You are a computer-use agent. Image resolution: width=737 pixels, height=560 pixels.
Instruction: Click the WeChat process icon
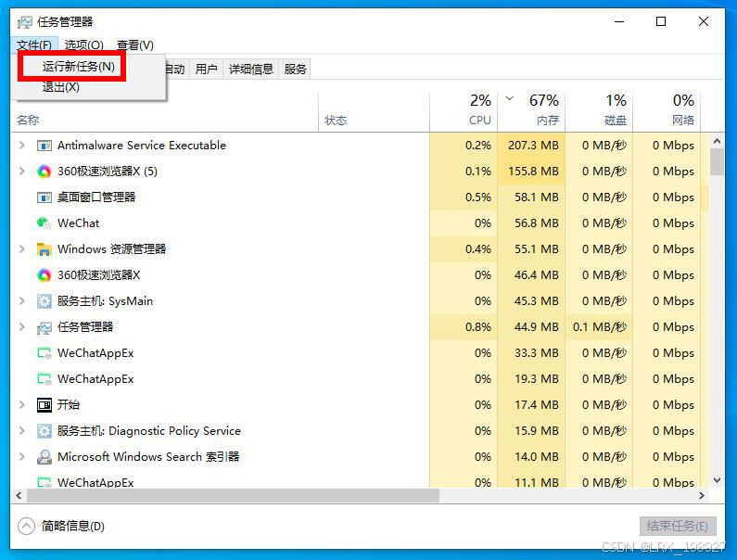(44, 223)
